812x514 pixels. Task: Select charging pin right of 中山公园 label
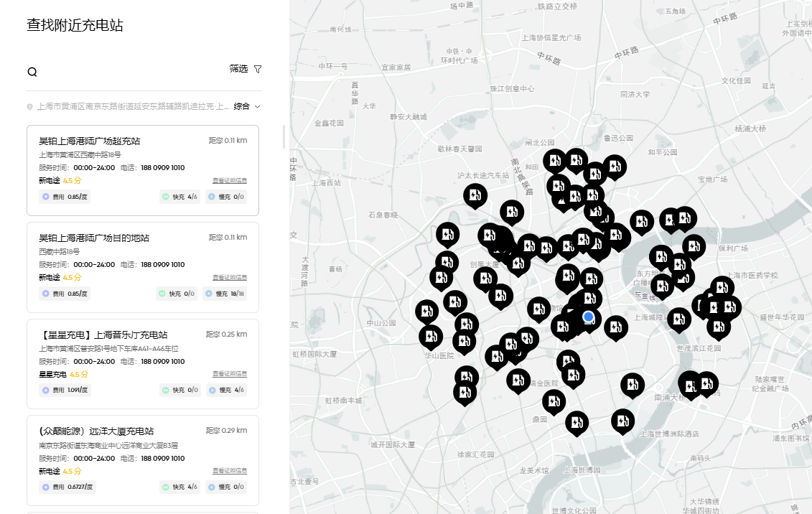426,312
